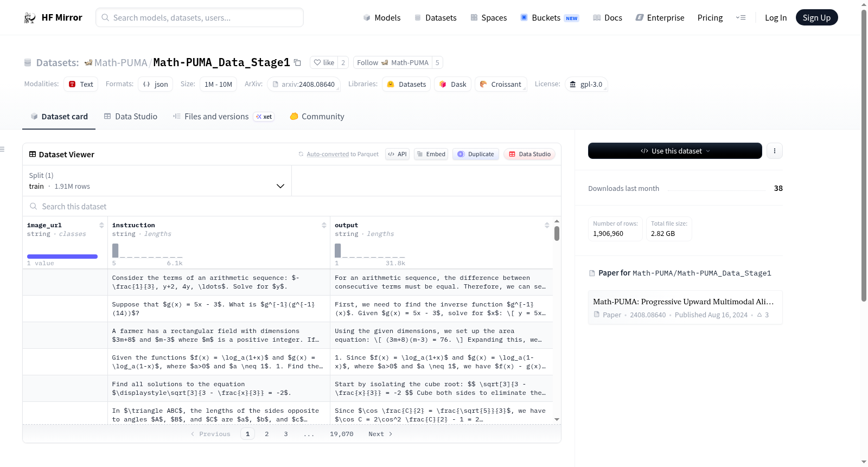868x467 pixels.
Task: Switch to the Data Studio tab
Action: [x=131, y=117]
